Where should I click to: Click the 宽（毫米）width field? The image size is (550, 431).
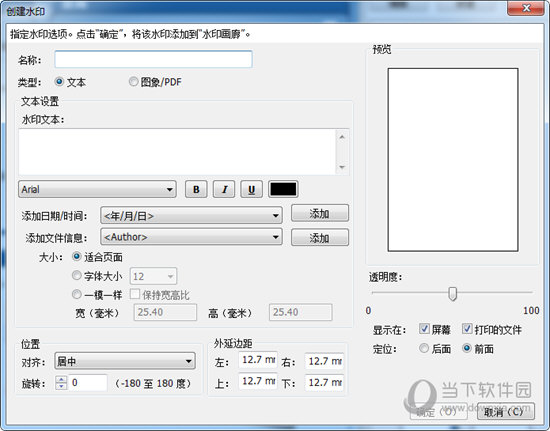pyautogui.click(x=165, y=312)
